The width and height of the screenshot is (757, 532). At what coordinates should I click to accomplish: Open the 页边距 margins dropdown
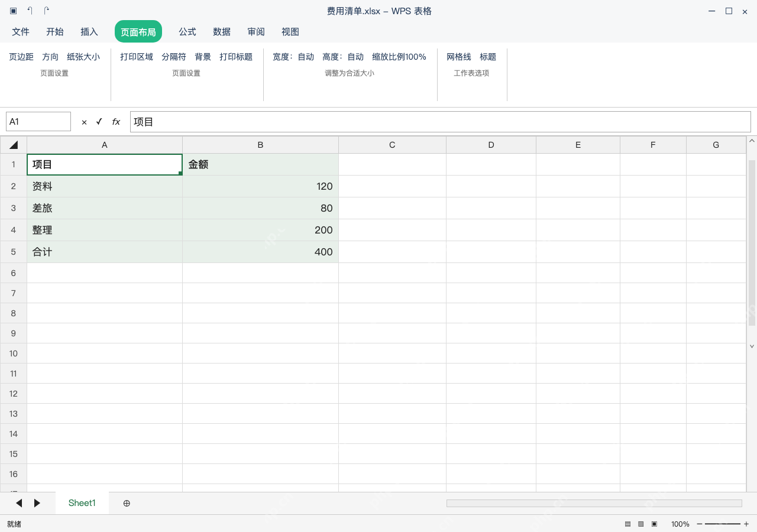(21, 57)
